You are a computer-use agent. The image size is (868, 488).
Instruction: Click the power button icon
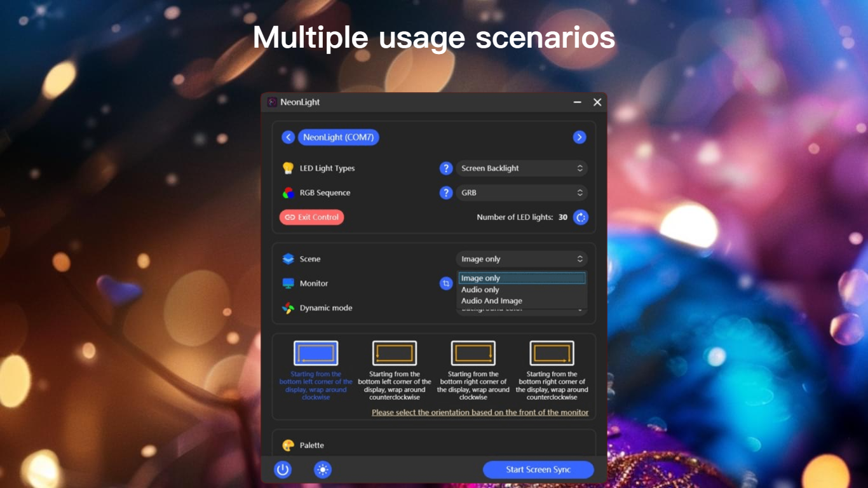point(281,470)
